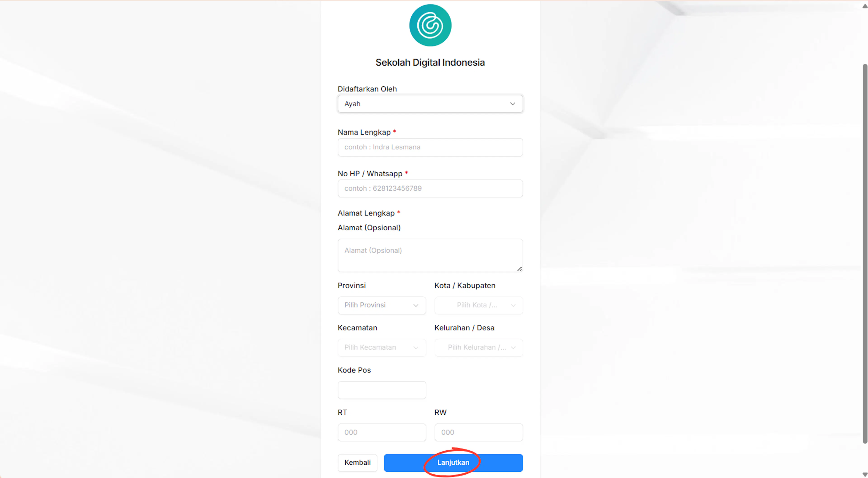This screenshot has width=868, height=478.
Task: Expand the Pilih Provinsi dropdown
Action: point(382,305)
